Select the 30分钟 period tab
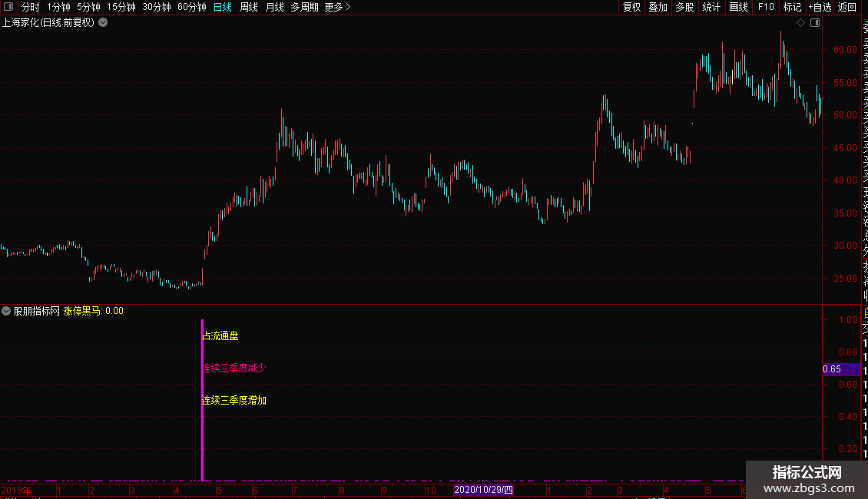This screenshot has height=499, width=868. click(x=157, y=7)
